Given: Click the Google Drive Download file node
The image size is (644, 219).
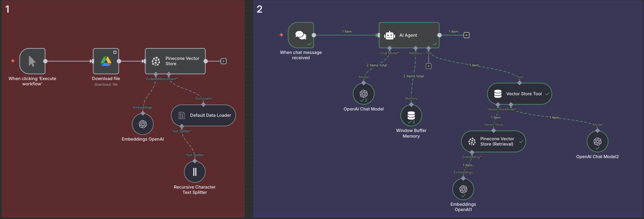Looking at the screenshot, I should (106, 61).
